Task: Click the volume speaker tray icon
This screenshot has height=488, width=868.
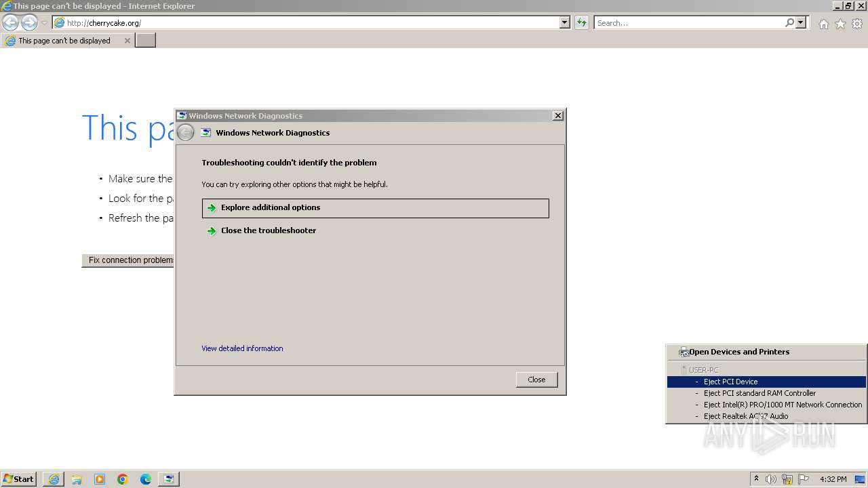Action: click(771, 479)
